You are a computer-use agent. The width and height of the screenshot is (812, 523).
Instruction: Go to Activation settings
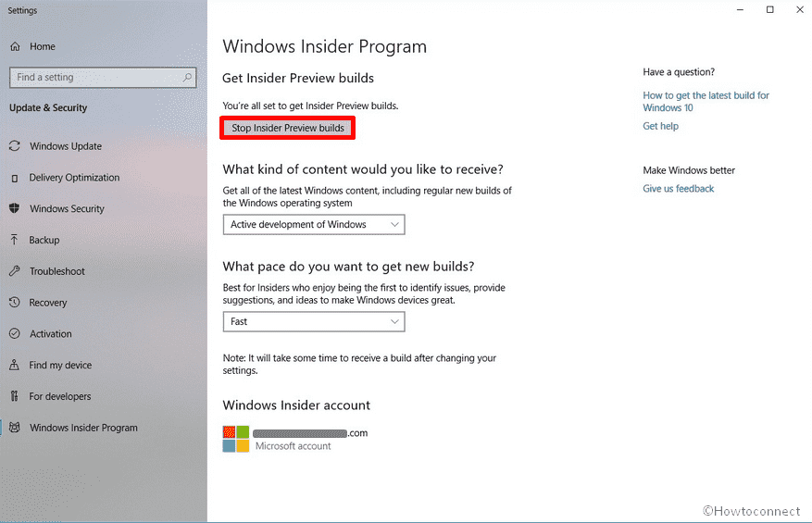104,333
